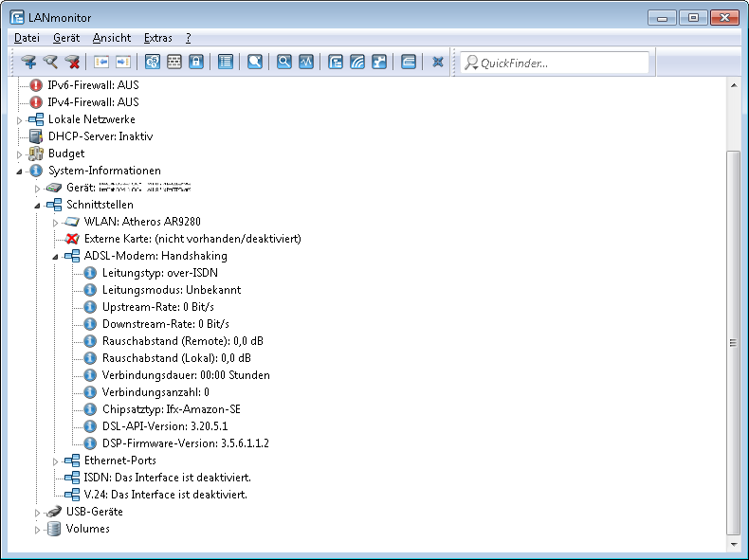The image size is (749, 560).
Task: Expand the Lokale Netzwerke tree node
Action: (x=19, y=120)
